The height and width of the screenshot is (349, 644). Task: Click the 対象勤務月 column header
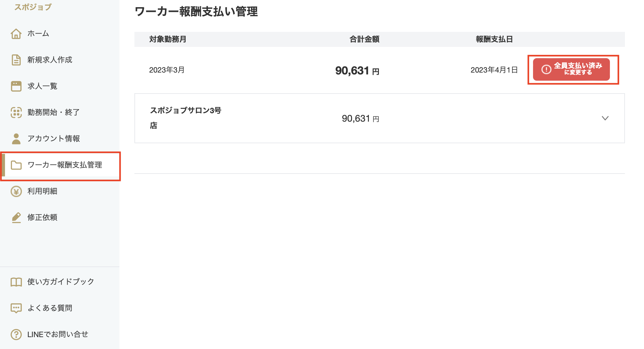pos(168,39)
